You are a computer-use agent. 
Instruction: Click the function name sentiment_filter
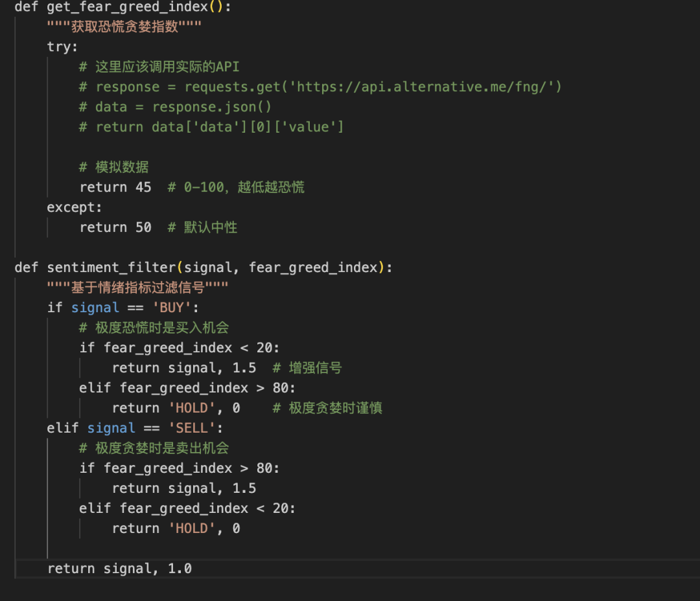[x=111, y=267]
